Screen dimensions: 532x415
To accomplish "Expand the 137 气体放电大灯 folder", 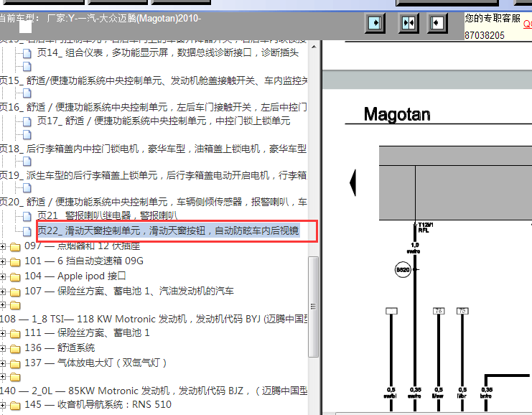I will 3,364.
